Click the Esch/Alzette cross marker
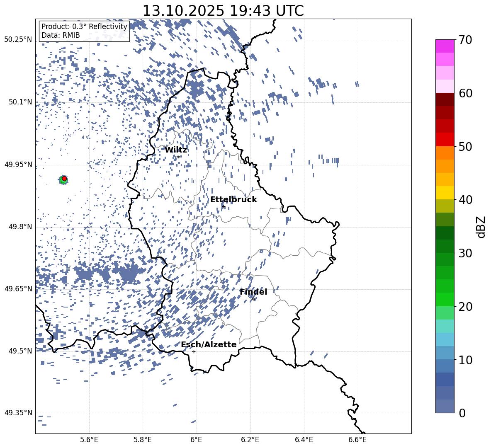This screenshot has width=491, height=448. 194,351
